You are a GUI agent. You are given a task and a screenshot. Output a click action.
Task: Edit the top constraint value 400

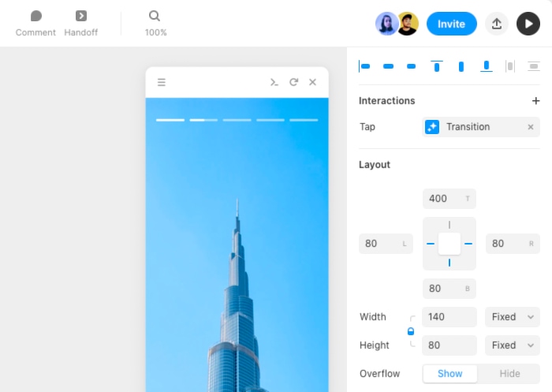click(449, 199)
